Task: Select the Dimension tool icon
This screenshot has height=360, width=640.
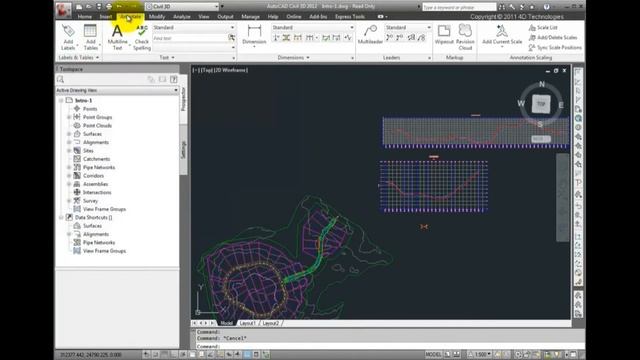Action: (254, 31)
